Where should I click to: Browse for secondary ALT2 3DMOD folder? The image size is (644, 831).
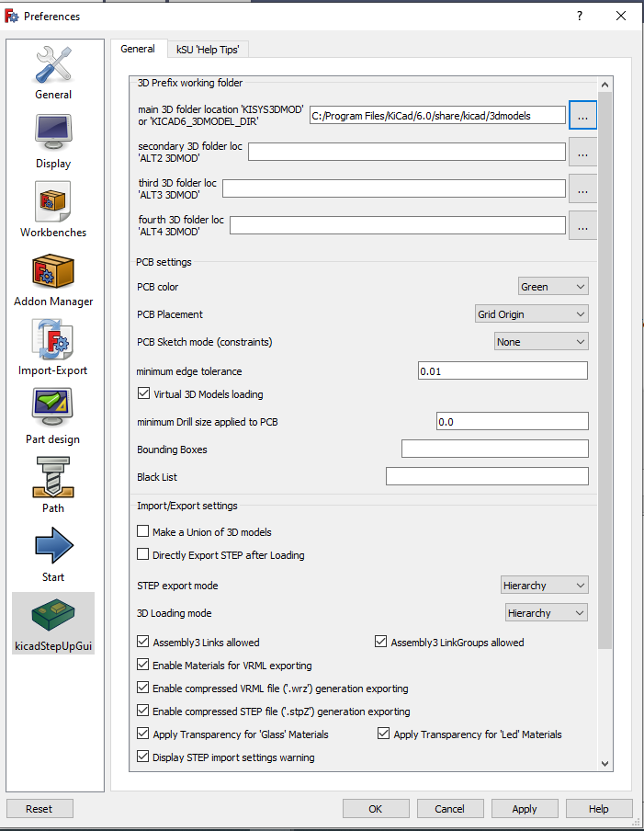582,152
